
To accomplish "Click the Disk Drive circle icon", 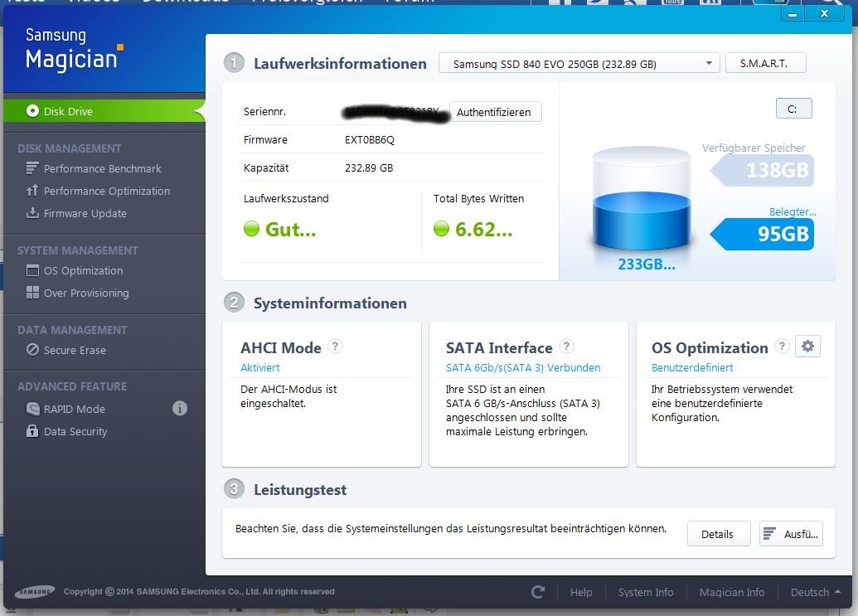I will point(32,111).
